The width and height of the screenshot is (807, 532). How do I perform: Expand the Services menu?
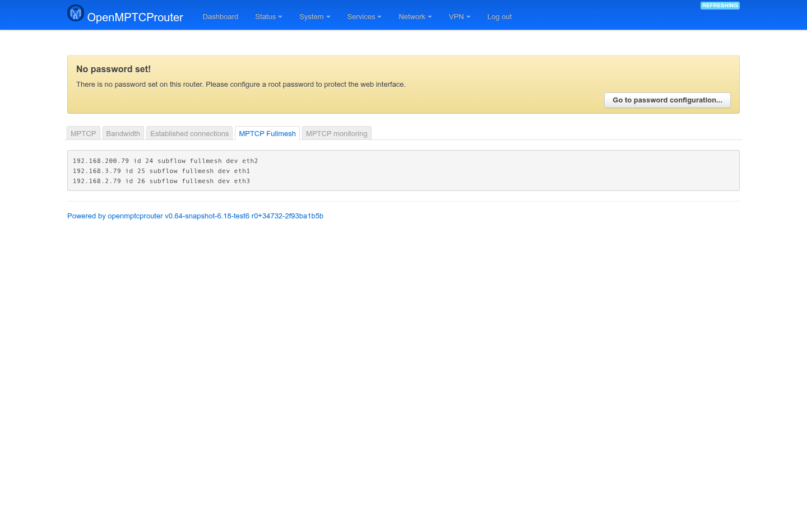(364, 17)
